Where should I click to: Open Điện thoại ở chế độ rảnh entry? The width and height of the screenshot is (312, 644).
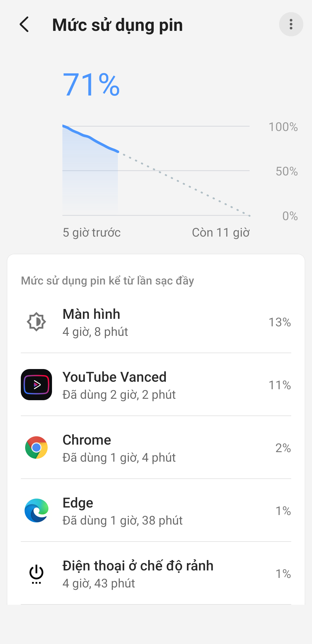pos(156,574)
